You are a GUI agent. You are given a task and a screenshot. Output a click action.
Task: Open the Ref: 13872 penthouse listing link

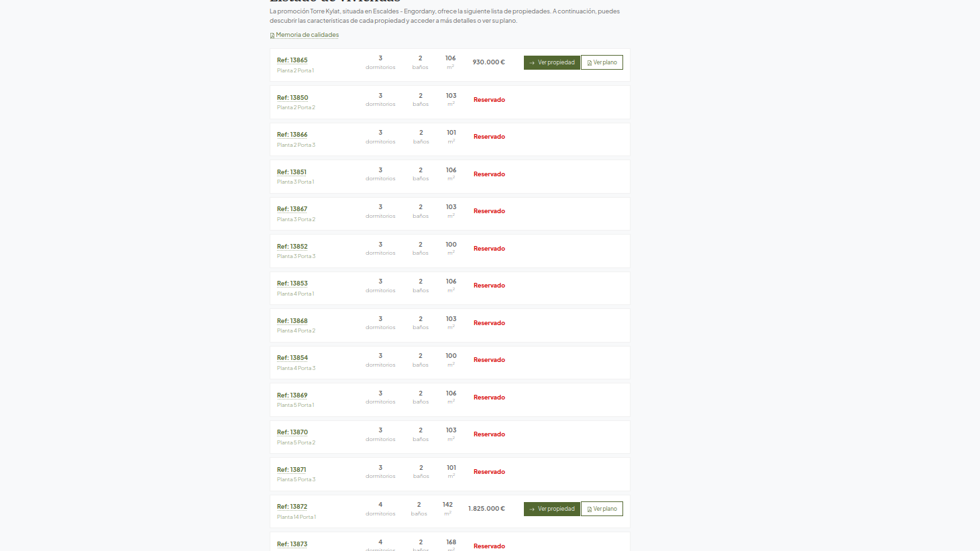(x=292, y=507)
